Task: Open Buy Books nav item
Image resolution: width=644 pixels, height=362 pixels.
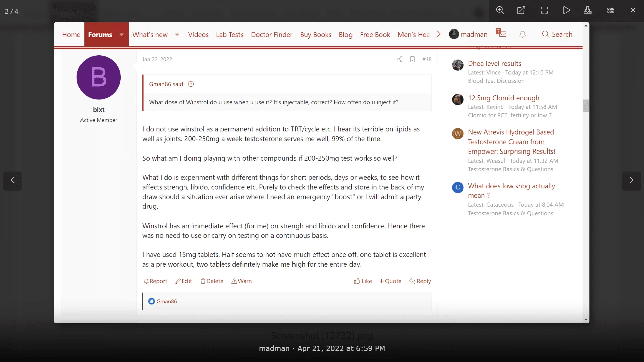Action: tap(316, 34)
